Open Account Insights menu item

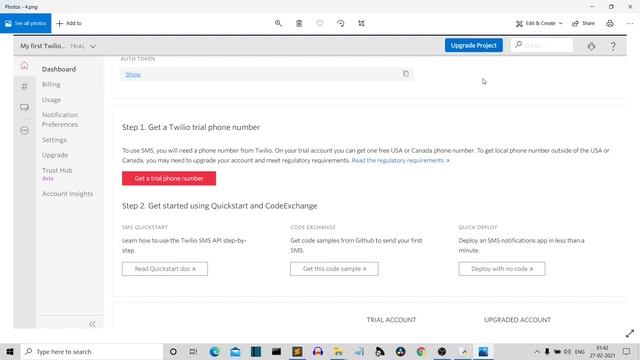68,193
